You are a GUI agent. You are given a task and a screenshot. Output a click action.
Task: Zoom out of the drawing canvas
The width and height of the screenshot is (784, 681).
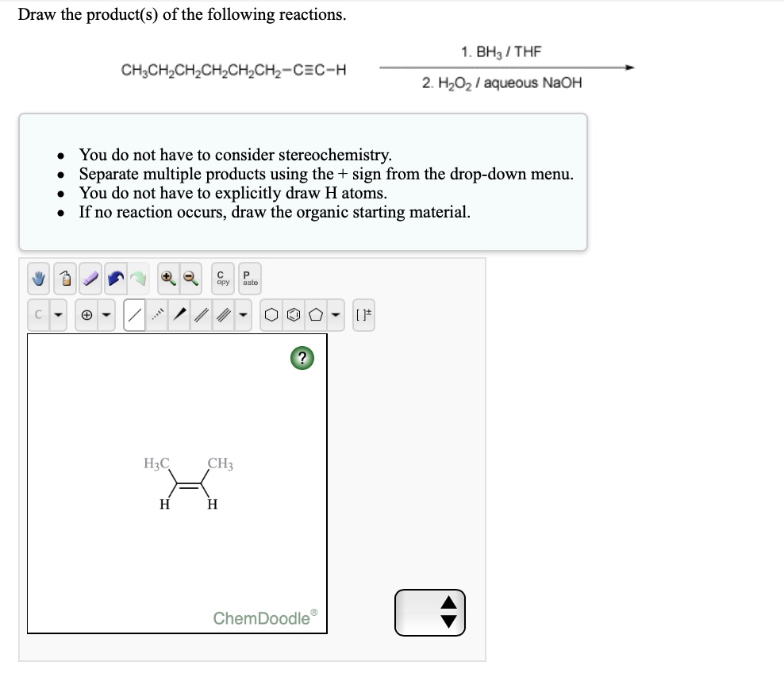189,279
